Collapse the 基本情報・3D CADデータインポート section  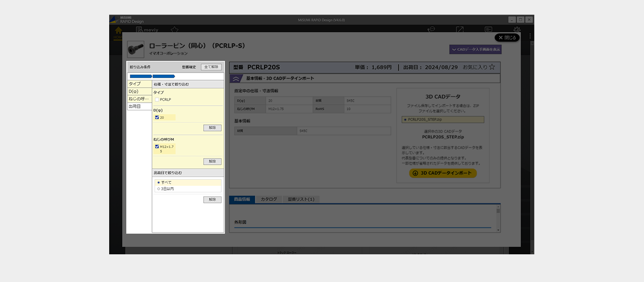pyautogui.click(x=236, y=79)
